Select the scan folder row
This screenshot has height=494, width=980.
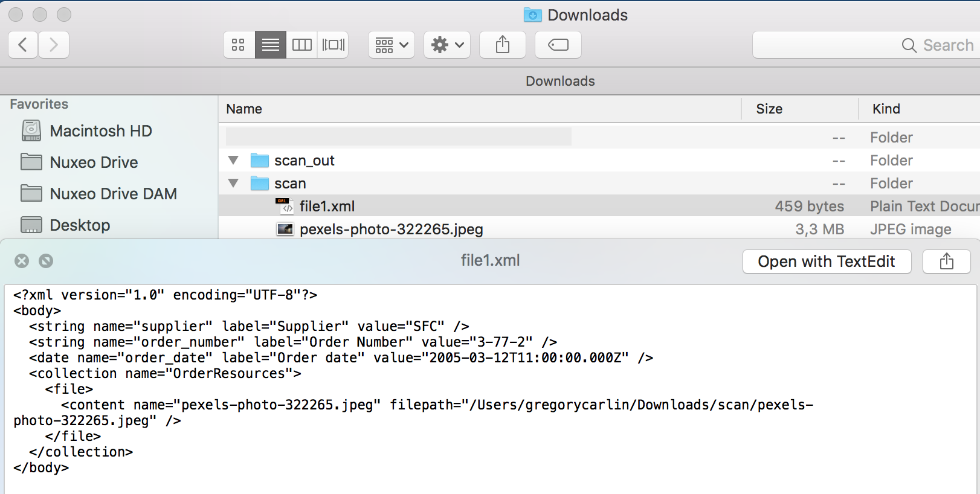pos(599,183)
